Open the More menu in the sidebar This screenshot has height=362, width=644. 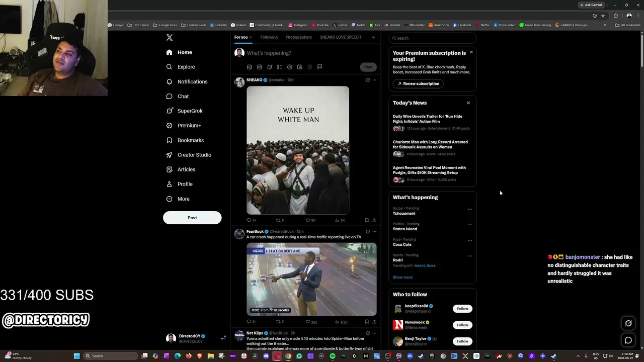pos(178,199)
